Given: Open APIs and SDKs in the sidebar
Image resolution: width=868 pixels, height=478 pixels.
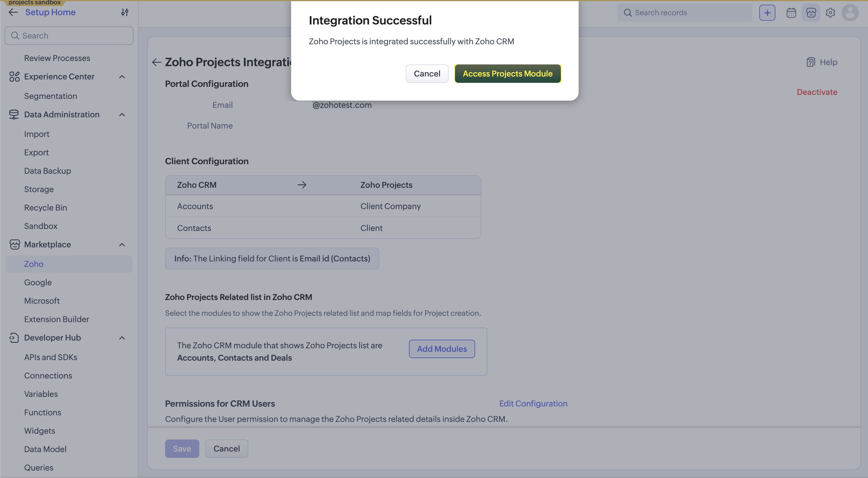Looking at the screenshot, I should pyautogui.click(x=51, y=357).
